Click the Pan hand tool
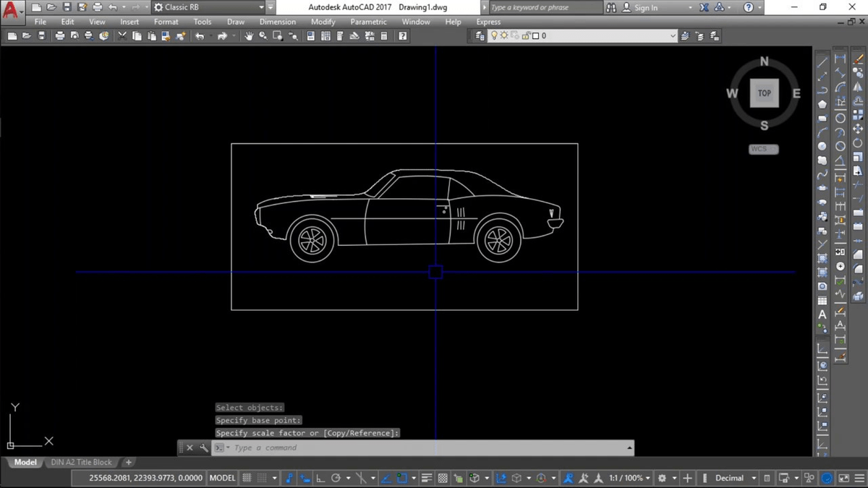 (249, 36)
